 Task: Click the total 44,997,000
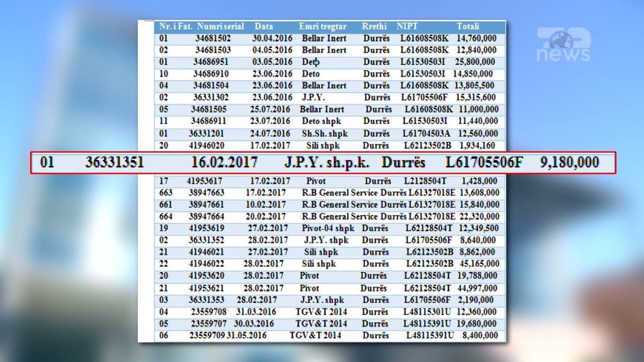click(478, 288)
